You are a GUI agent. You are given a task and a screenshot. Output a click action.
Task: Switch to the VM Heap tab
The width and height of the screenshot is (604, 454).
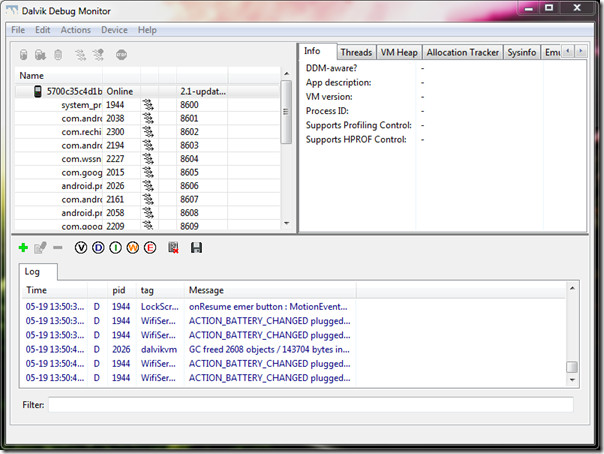(399, 52)
